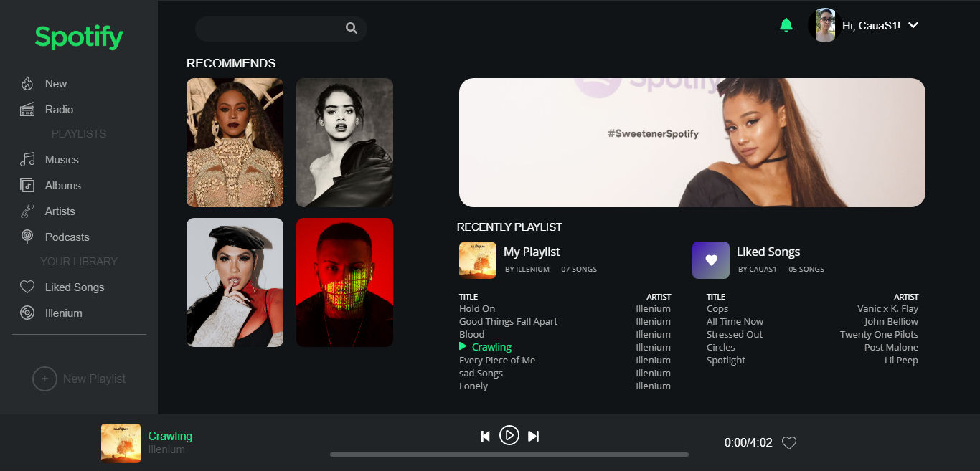
Task: Play All Time Now
Action: 735,322
